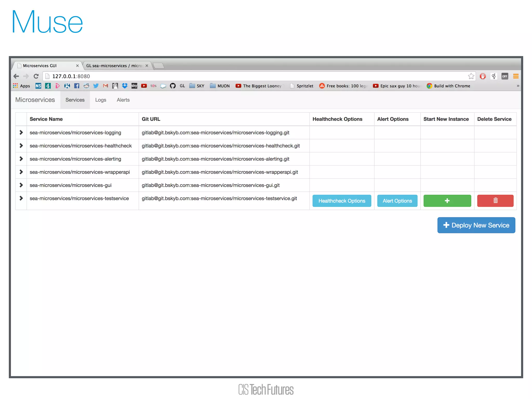Click the green plus start instance button
The image size is (532, 399).
click(447, 201)
